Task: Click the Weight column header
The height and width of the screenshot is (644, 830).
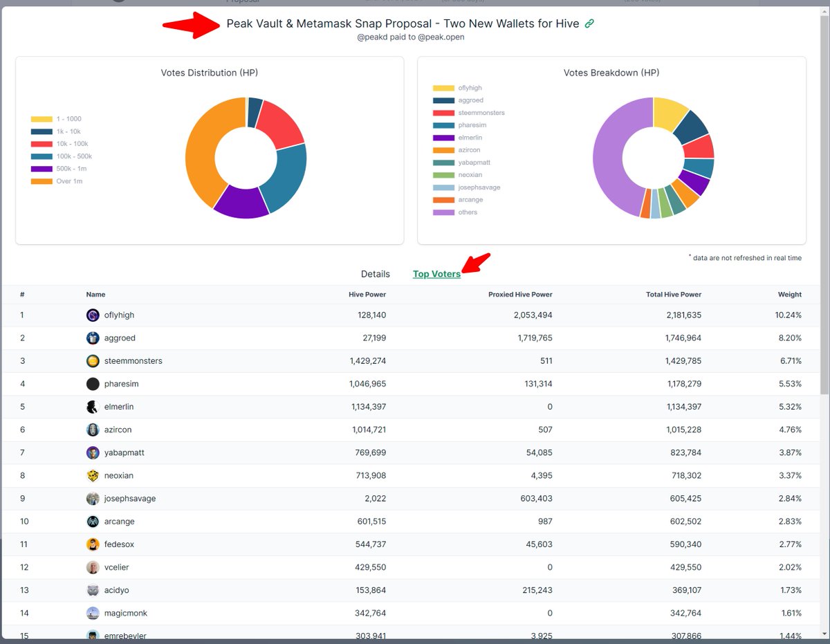Action: tap(790, 295)
